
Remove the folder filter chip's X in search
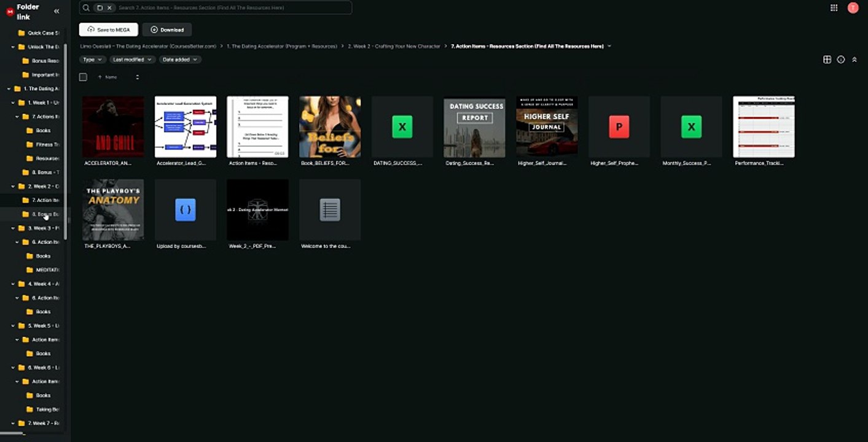[x=109, y=7]
